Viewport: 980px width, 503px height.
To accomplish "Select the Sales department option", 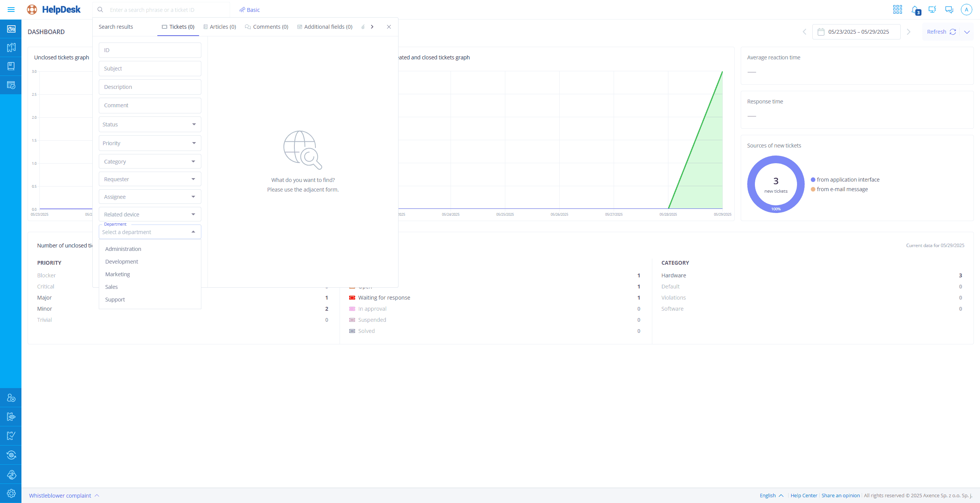I will click(150, 287).
